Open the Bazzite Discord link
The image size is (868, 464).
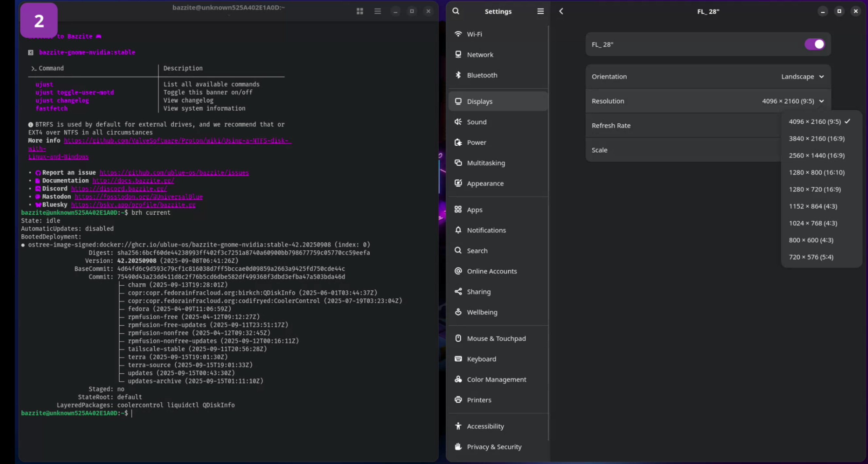point(119,189)
